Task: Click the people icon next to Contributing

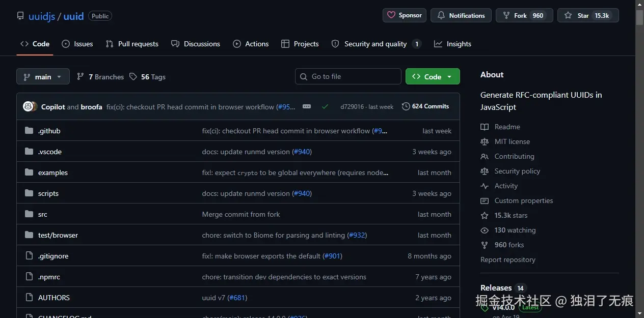Action: pos(485,156)
